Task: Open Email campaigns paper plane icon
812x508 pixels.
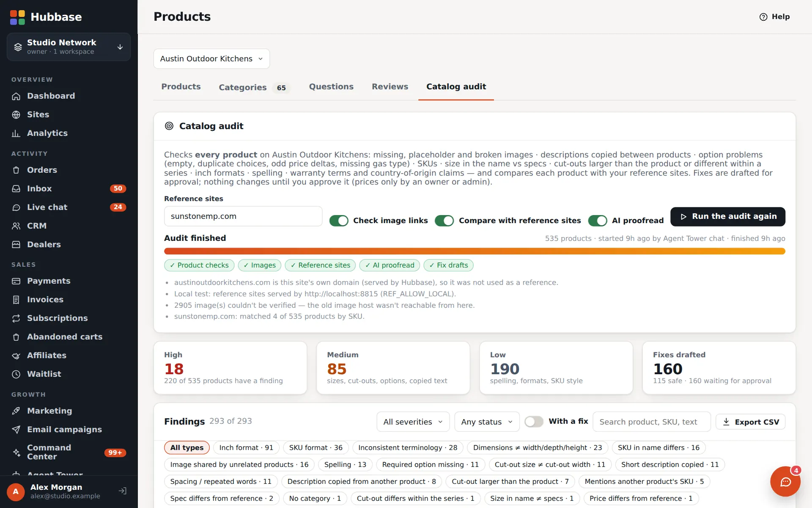Action: (x=16, y=430)
